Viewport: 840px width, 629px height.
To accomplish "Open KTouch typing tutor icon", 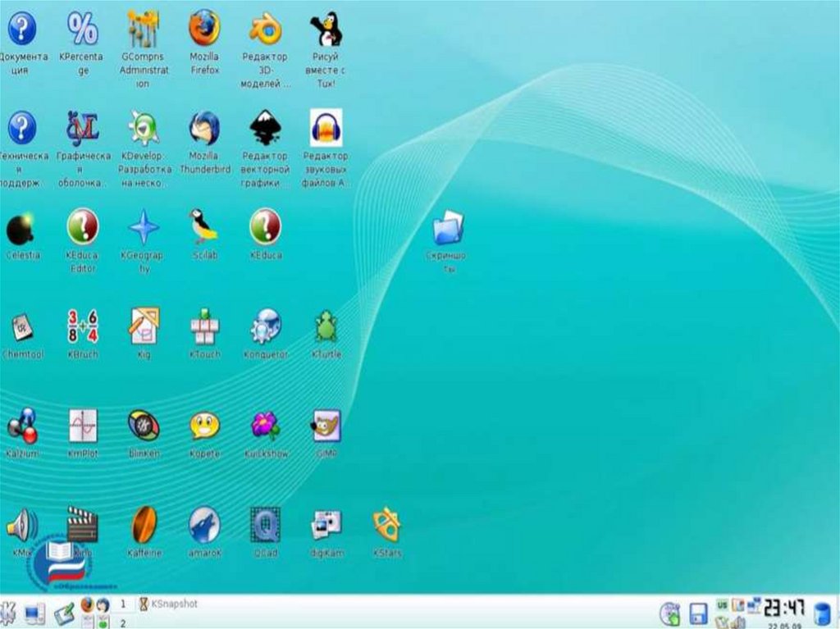I will coord(204,326).
